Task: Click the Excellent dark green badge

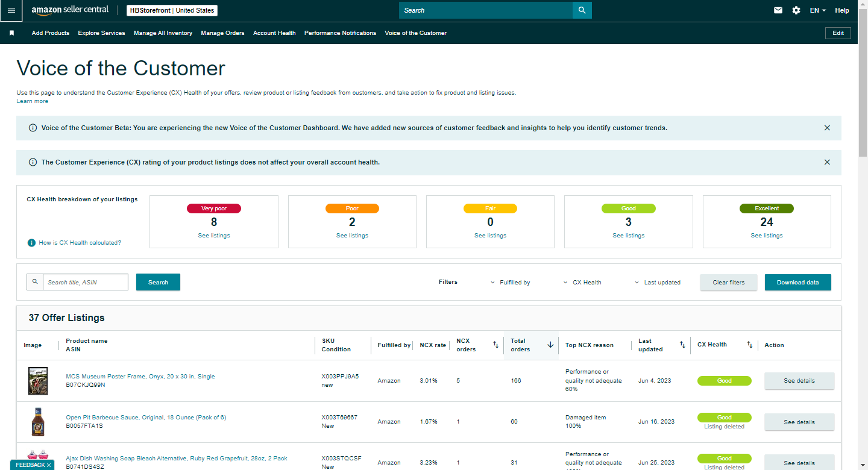Action: tap(767, 208)
